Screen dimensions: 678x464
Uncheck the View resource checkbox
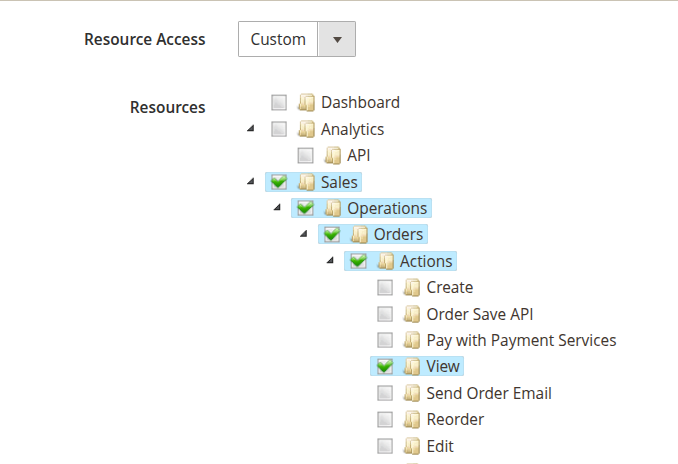[385, 367]
